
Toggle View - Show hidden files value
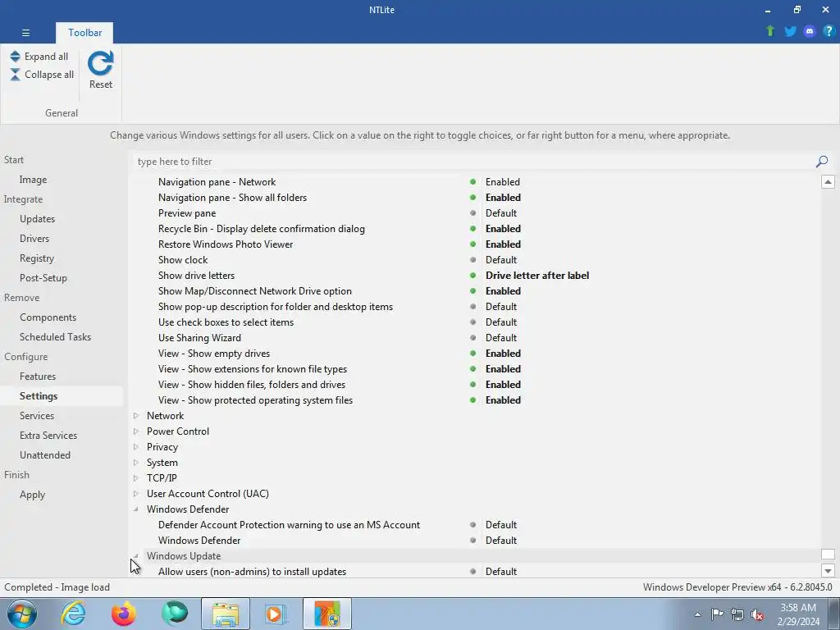503,385
